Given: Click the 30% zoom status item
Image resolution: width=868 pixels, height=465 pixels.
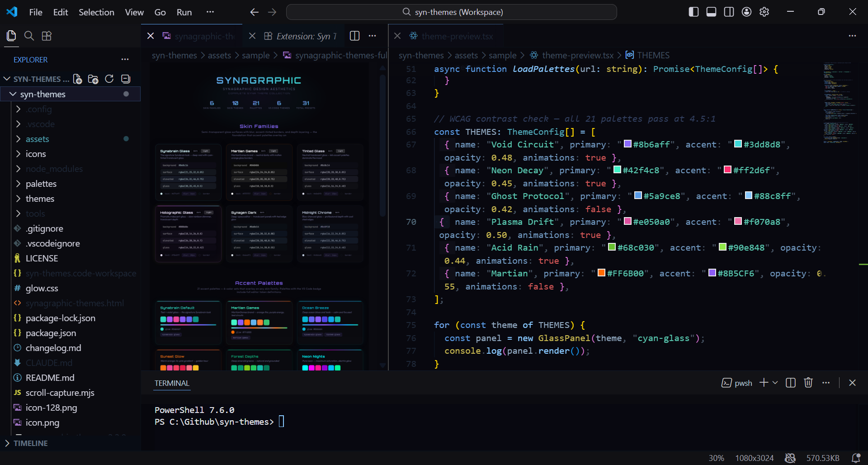Looking at the screenshot, I should [x=716, y=458].
